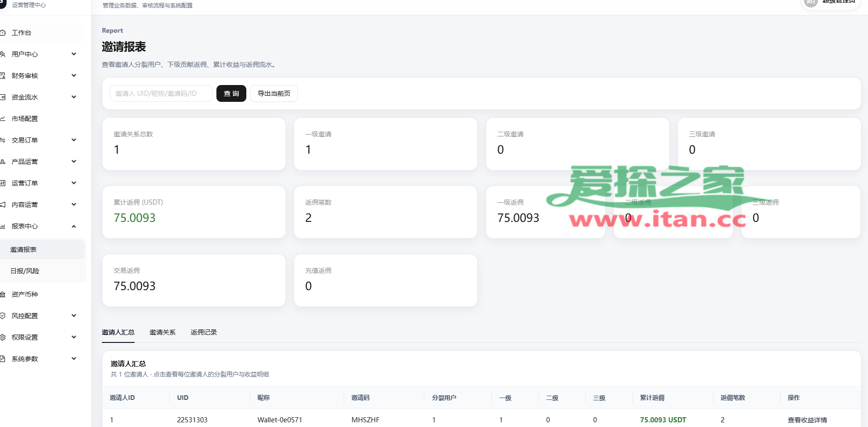Click the 产品运营 icon
The image size is (868, 427).
tap(2, 162)
